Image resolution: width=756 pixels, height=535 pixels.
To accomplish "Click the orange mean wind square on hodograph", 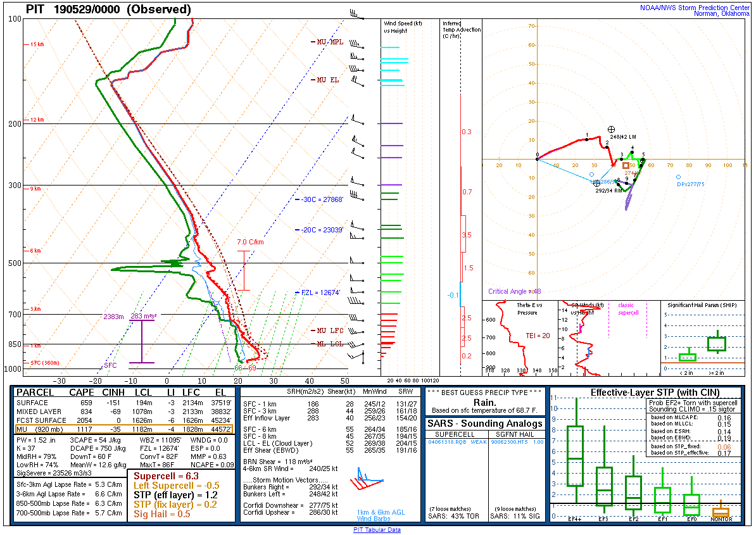I will pyautogui.click(x=626, y=166).
